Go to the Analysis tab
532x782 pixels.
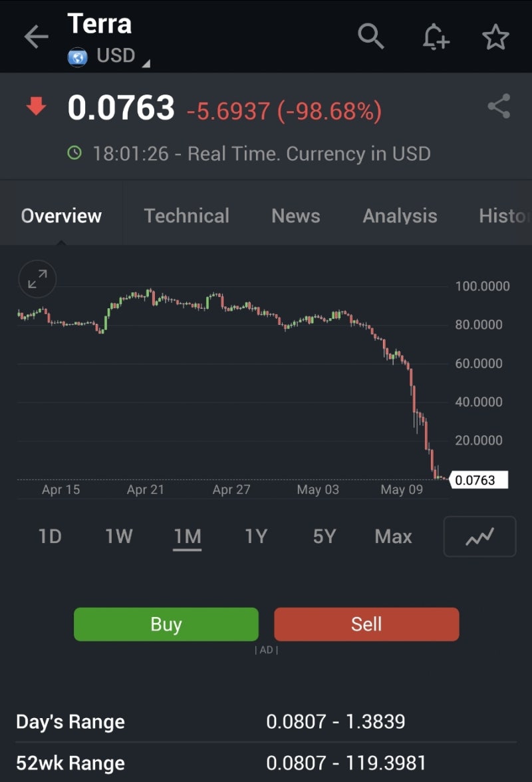pyautogui.click(x=400, y=216)
